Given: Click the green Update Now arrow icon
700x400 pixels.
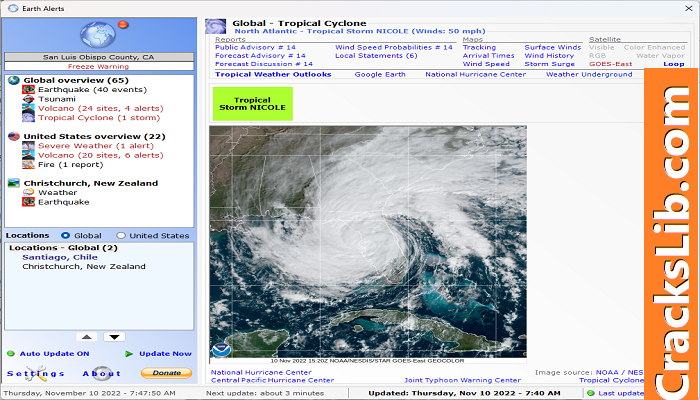Looking at the screenshot, I should tap(129, 354).
